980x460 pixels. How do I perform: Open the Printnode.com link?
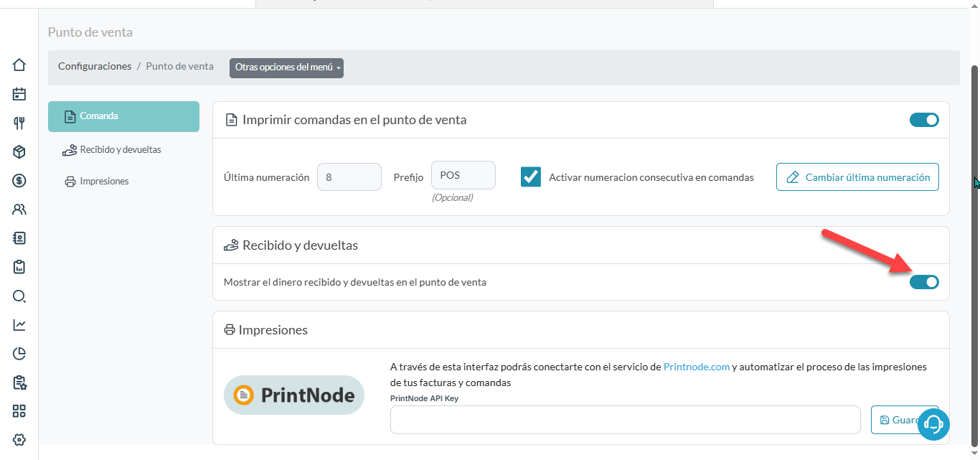tap(696, 367)
